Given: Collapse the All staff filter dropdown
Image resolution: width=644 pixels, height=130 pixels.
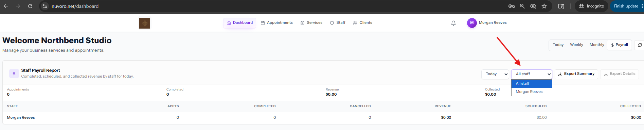Looking at the screenshot, I should point(532,74).
